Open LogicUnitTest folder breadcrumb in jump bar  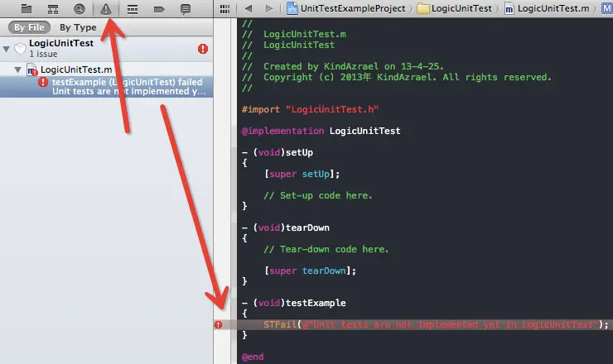tap(454, 8)
